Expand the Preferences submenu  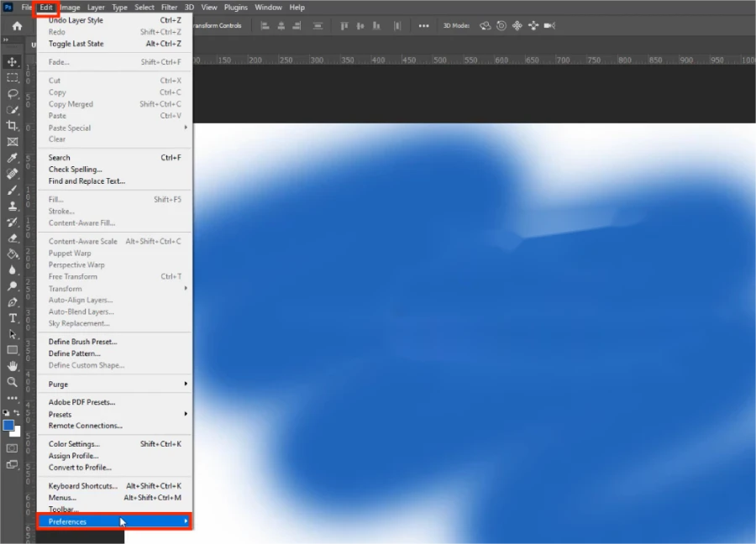115,521
